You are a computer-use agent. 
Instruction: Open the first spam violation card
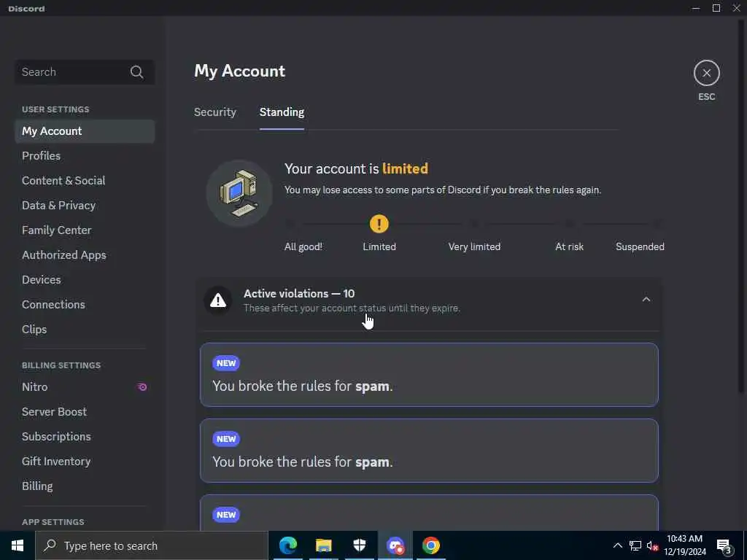[429, 375]
